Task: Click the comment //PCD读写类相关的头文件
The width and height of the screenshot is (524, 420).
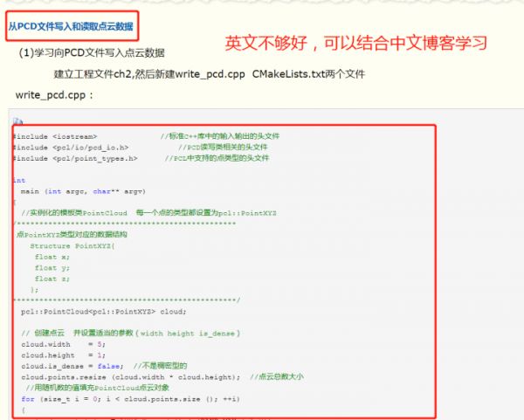Action: click(223, 148)
